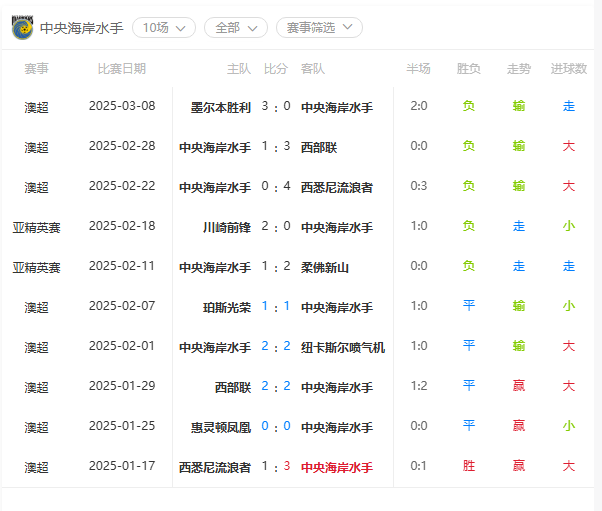The image size is (602, 511).
Task: Click the date 2025-01-17
Action: pyautogui.click(x=122, y=466)
